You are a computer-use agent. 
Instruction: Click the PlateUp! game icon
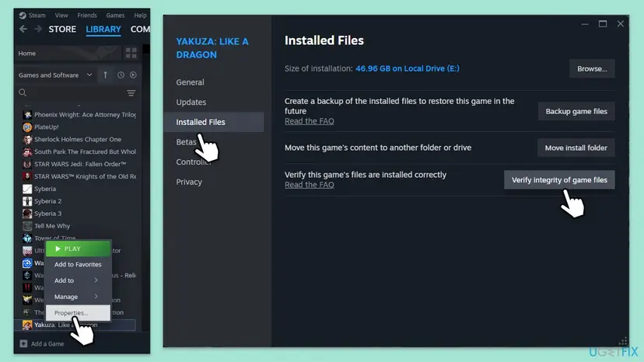[27, 127]
